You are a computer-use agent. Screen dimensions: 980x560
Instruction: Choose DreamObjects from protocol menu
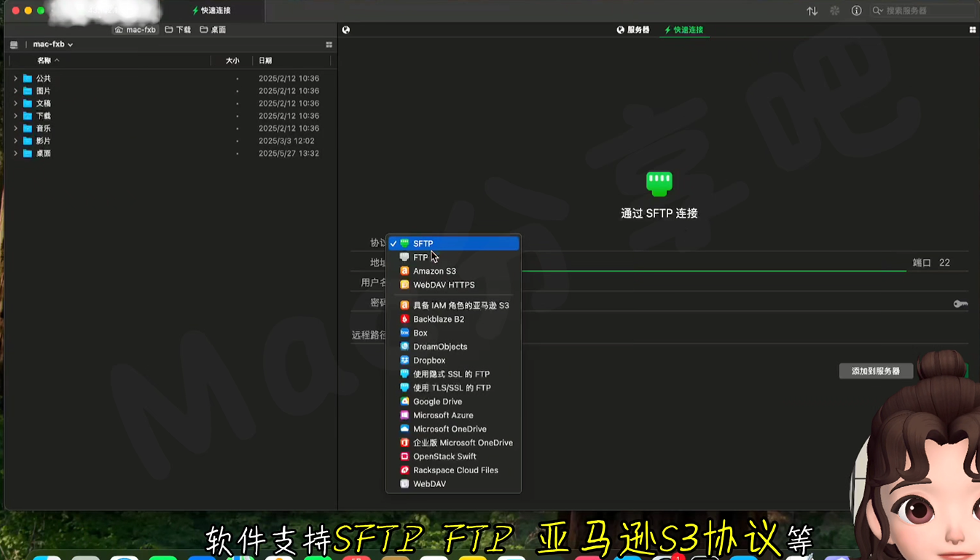point(453,347)
